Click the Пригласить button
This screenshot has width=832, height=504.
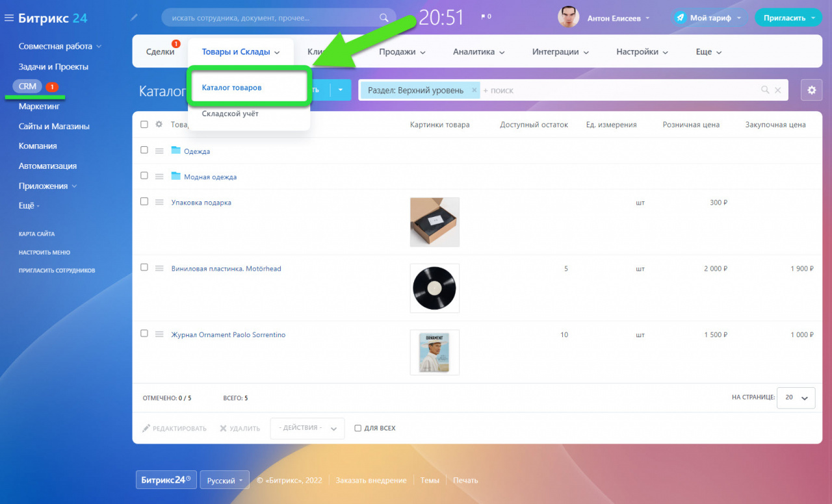(x=788, y=18)
